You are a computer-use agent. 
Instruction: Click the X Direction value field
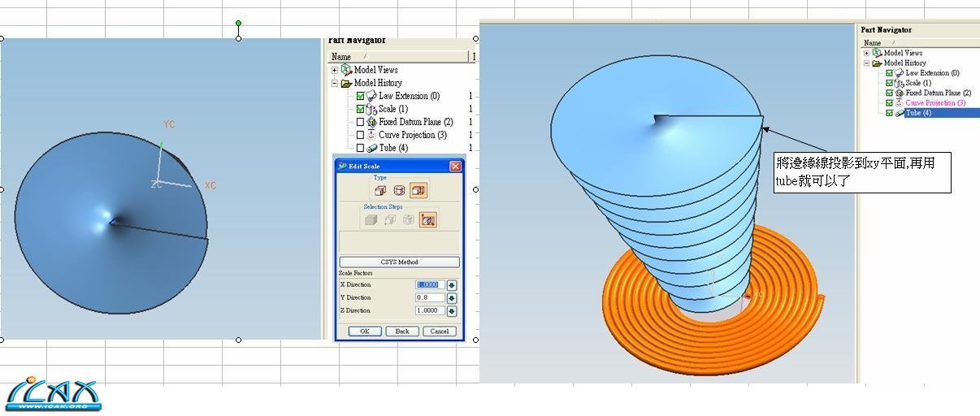431,284
